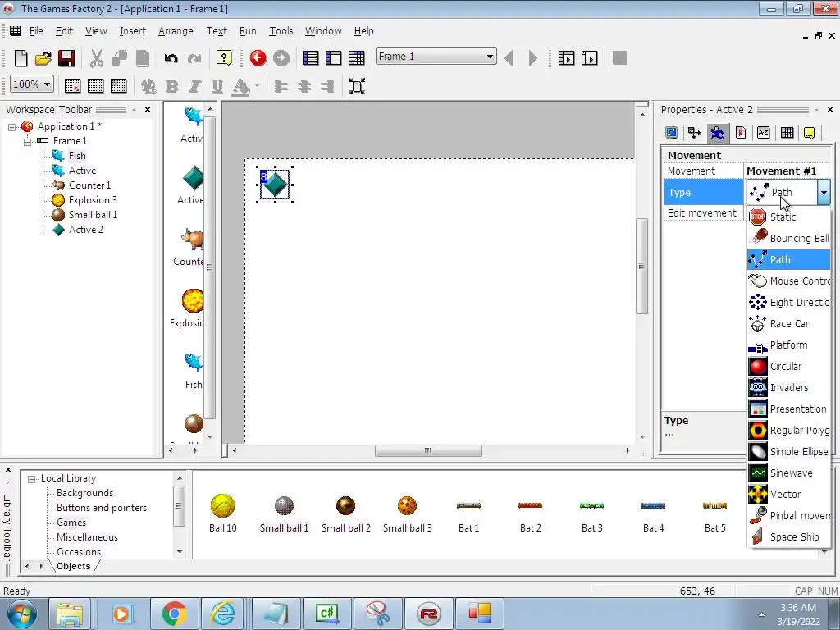The height and width of the screenshot is (630, 840).
Task: Center the text alignment
Action: point(304,86)
